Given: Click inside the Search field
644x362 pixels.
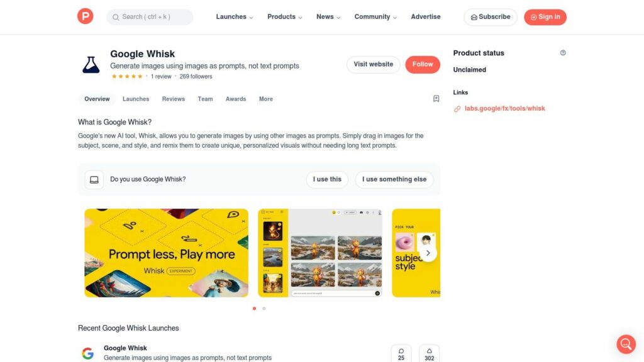Looking at the screenshot, I should 150,17.
